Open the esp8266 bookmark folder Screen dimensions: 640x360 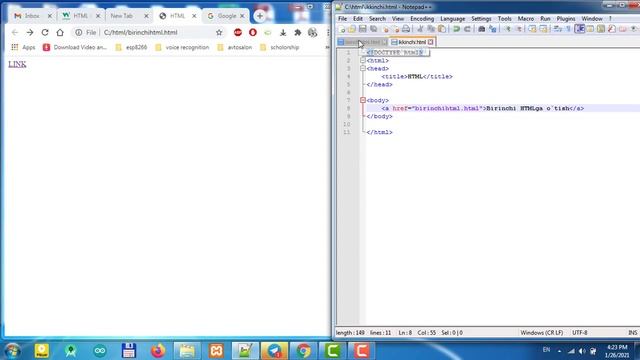point(131,47)
